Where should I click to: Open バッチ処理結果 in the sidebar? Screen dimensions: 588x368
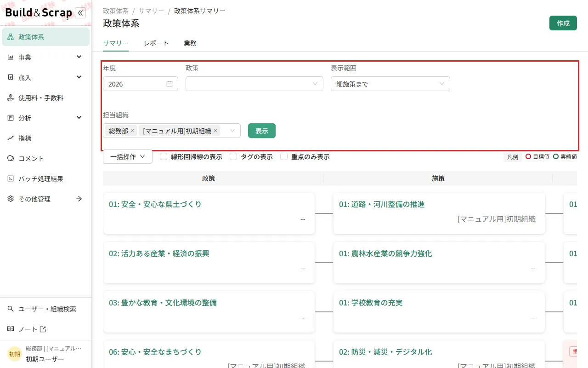click(x=46, y=179)
